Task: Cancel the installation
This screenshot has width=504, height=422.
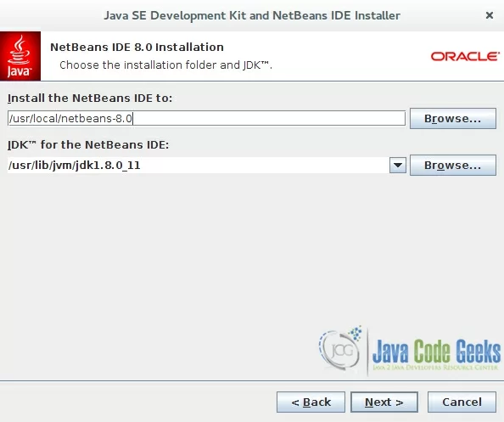Action: (x=462, y=402)
